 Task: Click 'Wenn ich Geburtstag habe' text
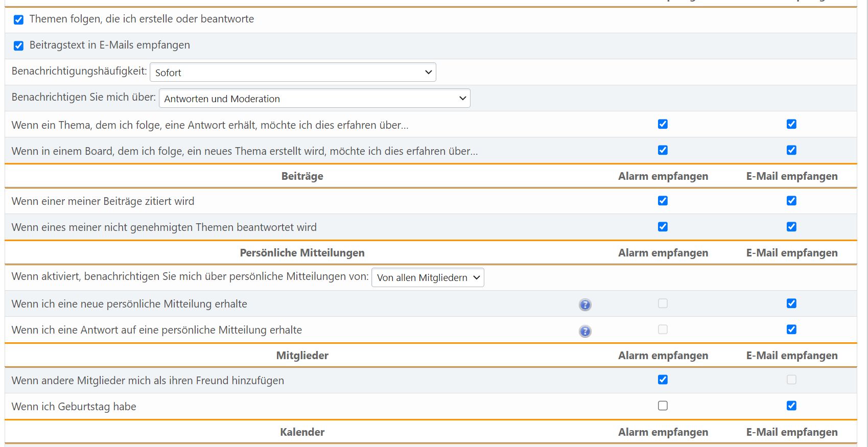[x=74, y=407]
